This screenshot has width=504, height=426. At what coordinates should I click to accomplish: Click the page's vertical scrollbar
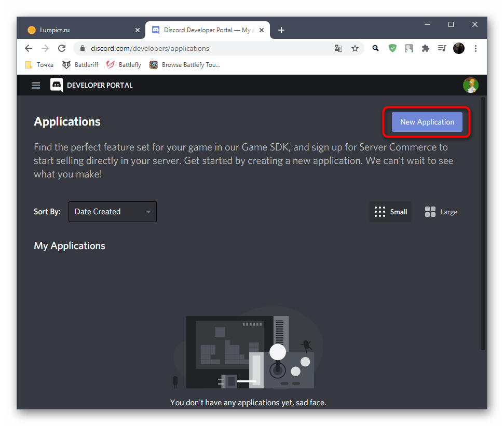pyautogui.click(x=483, y=223)
